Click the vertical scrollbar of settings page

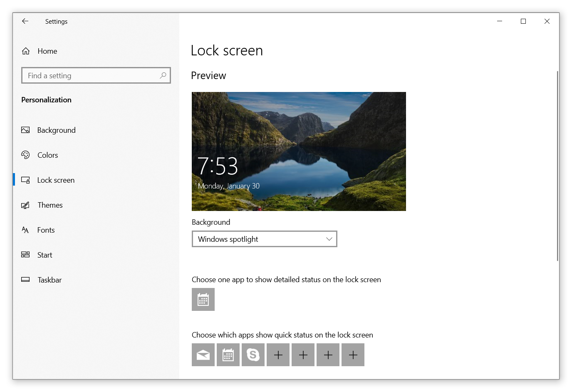pyautogui.click(x=557, y=166)
